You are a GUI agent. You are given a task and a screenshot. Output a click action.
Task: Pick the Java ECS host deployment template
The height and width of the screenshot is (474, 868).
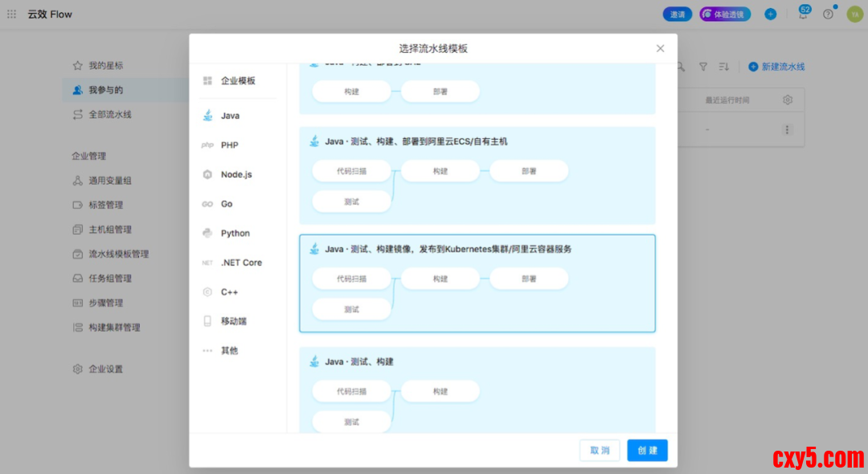point(477,175)
